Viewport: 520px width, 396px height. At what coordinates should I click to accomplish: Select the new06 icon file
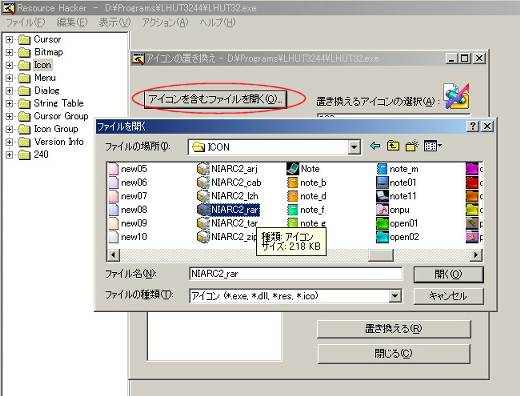coord(128,182)
